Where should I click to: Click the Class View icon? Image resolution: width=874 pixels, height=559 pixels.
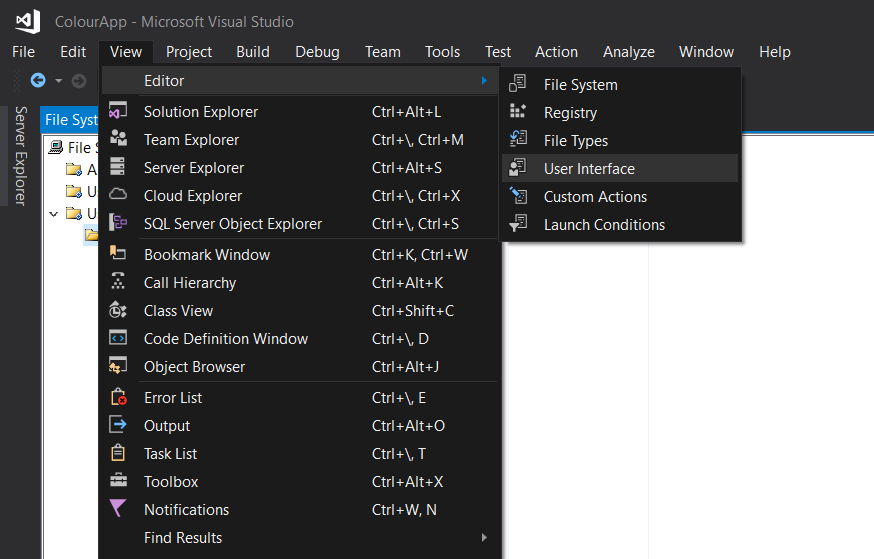click(118, 310)
